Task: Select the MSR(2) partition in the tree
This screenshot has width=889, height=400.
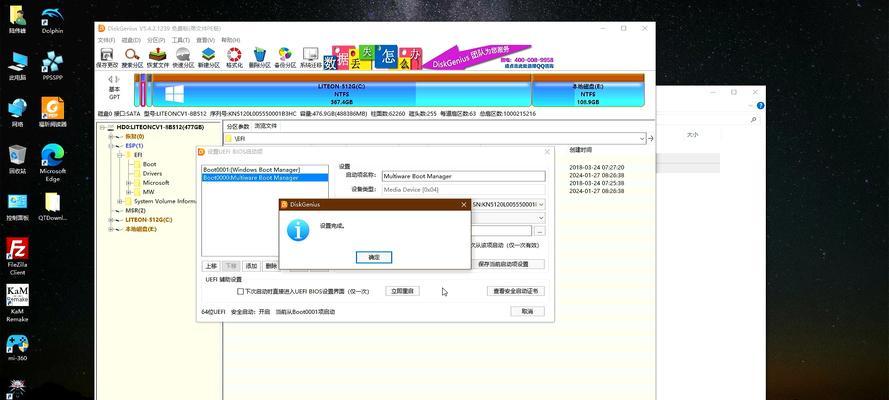Action: pyautogui.click(x=135, y=211)
